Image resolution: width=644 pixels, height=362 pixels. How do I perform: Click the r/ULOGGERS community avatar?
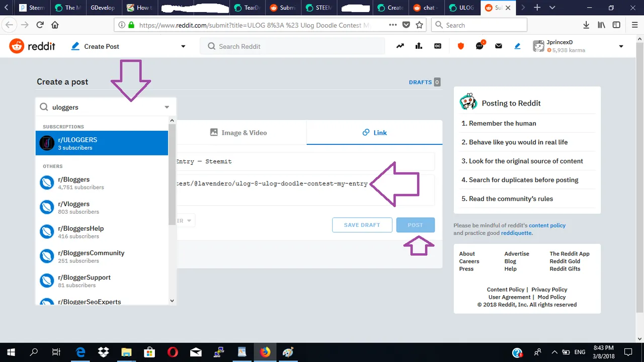[47, 143]
